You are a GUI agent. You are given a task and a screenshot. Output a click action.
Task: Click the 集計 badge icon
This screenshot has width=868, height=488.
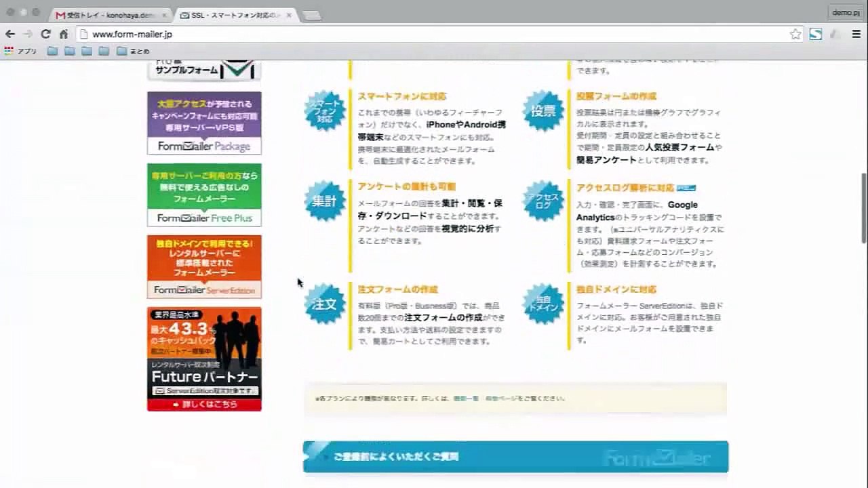(325, 201)
